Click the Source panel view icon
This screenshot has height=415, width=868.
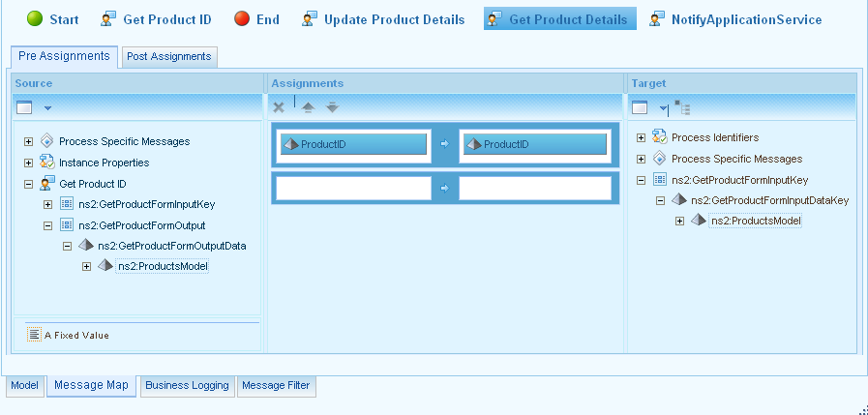[25, 107]
